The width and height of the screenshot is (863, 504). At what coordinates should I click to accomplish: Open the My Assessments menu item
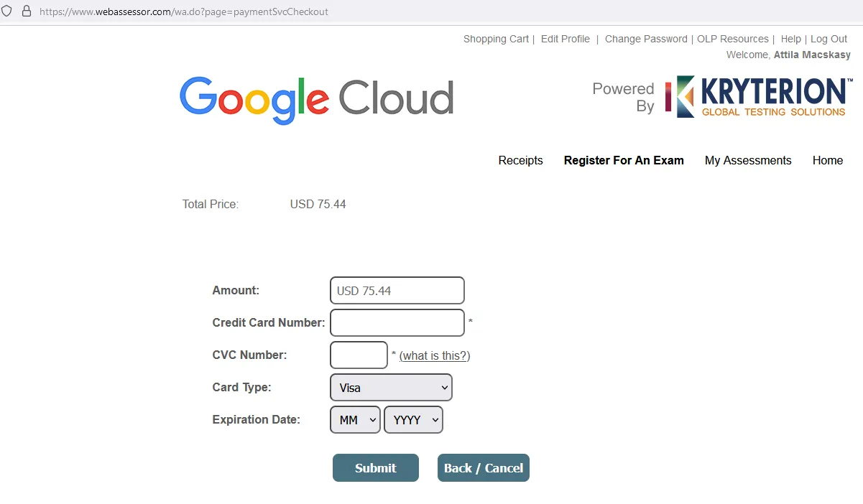coord(748,160)
